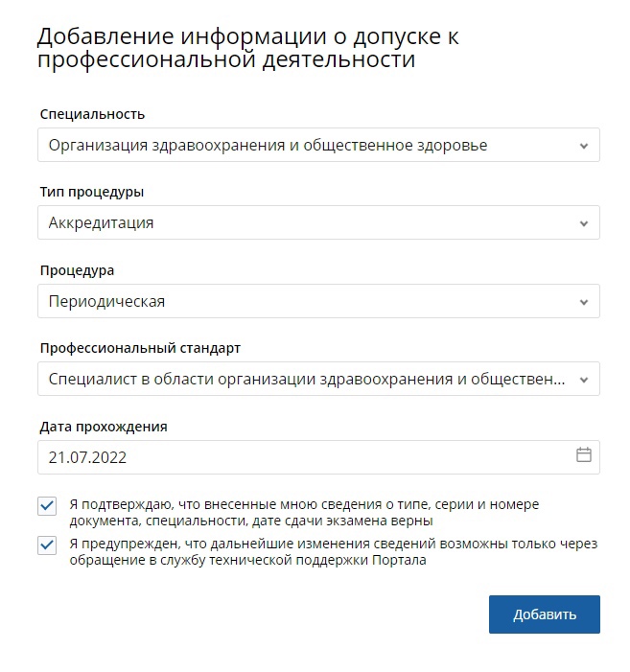The image size is (630, 672).
Task: Click the 'Профессиональный стандарт' field label
Action: point(139,348)
